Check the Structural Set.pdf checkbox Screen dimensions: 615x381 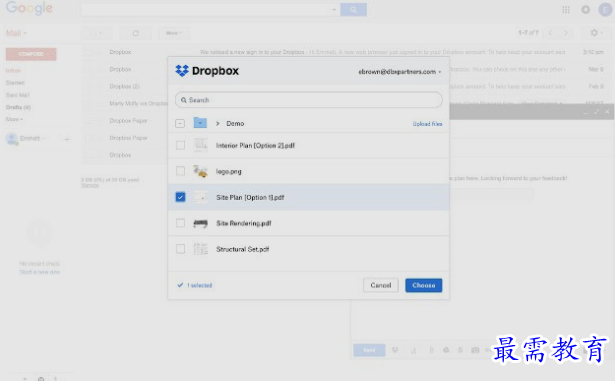click(x=180, y=249)
